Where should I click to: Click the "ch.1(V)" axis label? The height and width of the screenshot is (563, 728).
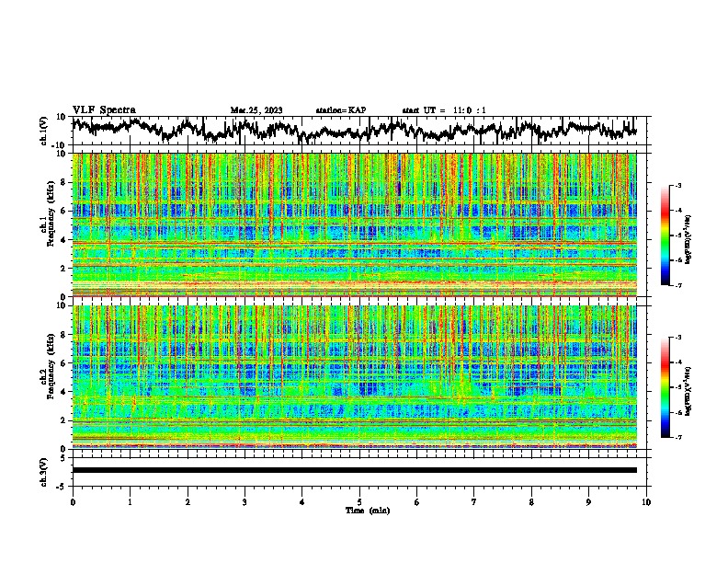(44, 131)
